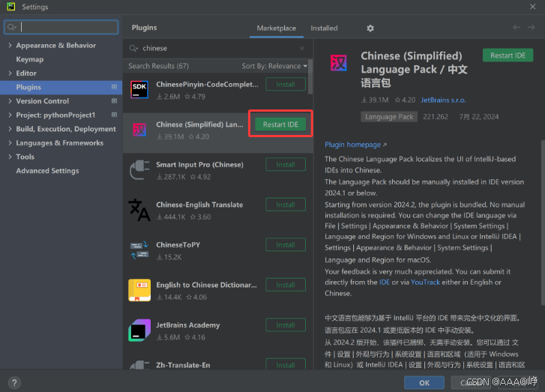
Task: Click the Language Pack tag
Action: pyautogui.click(x=389, y=117)
